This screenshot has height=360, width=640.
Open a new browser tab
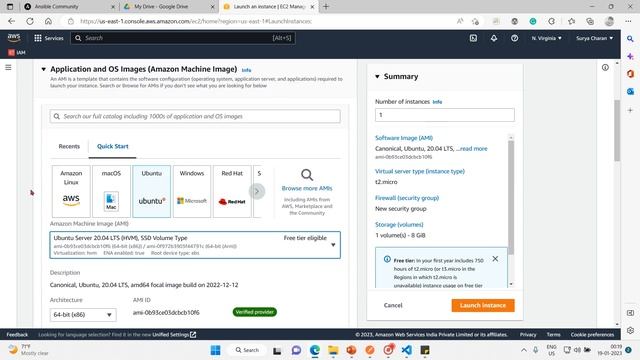[326, 7]
